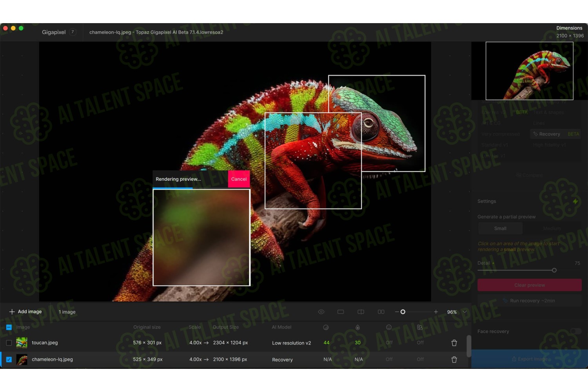Click toucan.jpeg noise value 44

pos(326,343)
